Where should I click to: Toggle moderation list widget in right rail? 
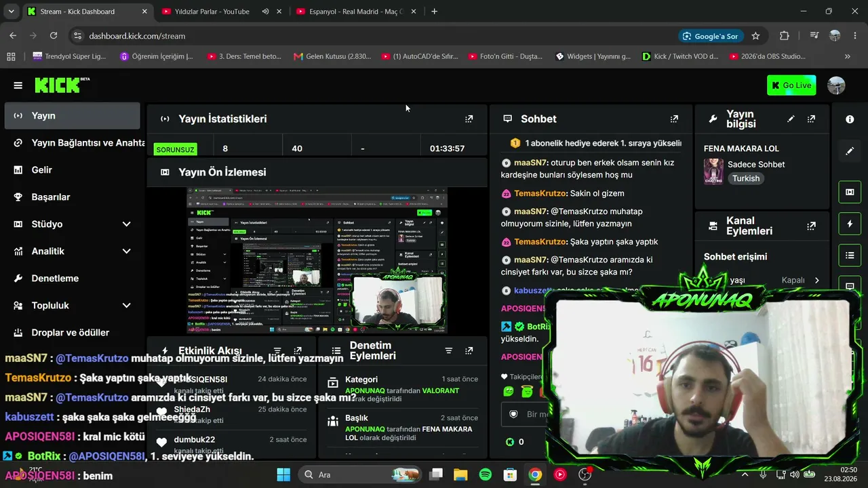(x=850, y=256)
